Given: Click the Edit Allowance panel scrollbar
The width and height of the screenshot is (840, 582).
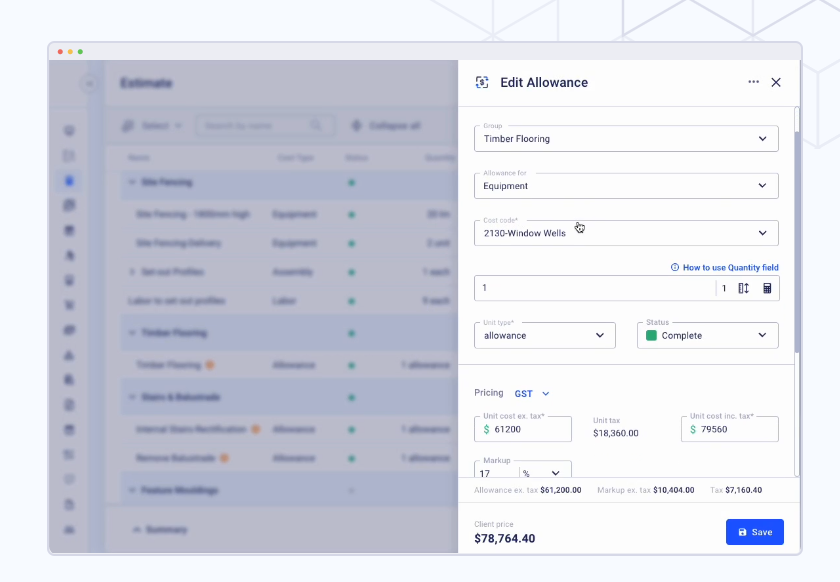Looking at the screenshot, I should (x=797, y=241).
